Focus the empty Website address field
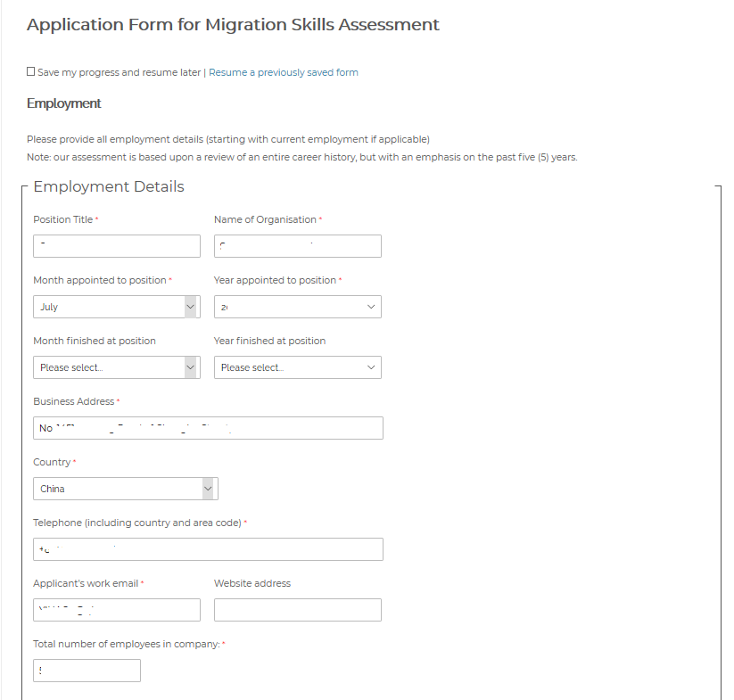The height and width of the screenshot is (700, 734). 298,610
